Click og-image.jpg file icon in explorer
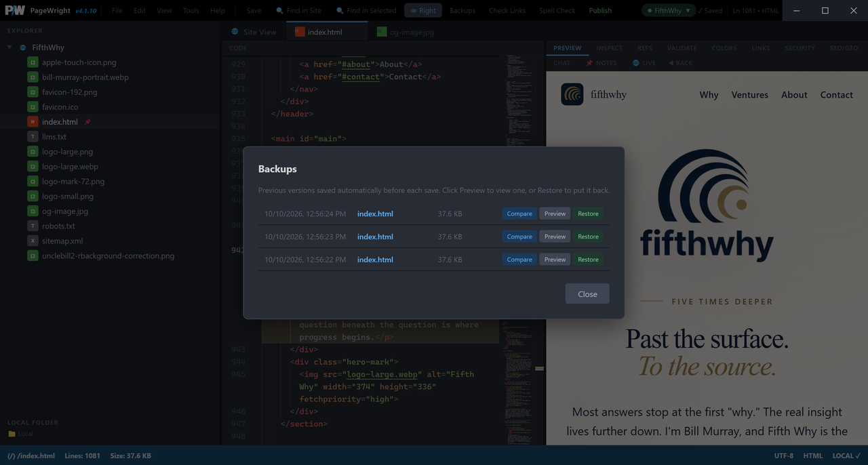The width and height of the screenshot is (868, 465). pos(33,211)
